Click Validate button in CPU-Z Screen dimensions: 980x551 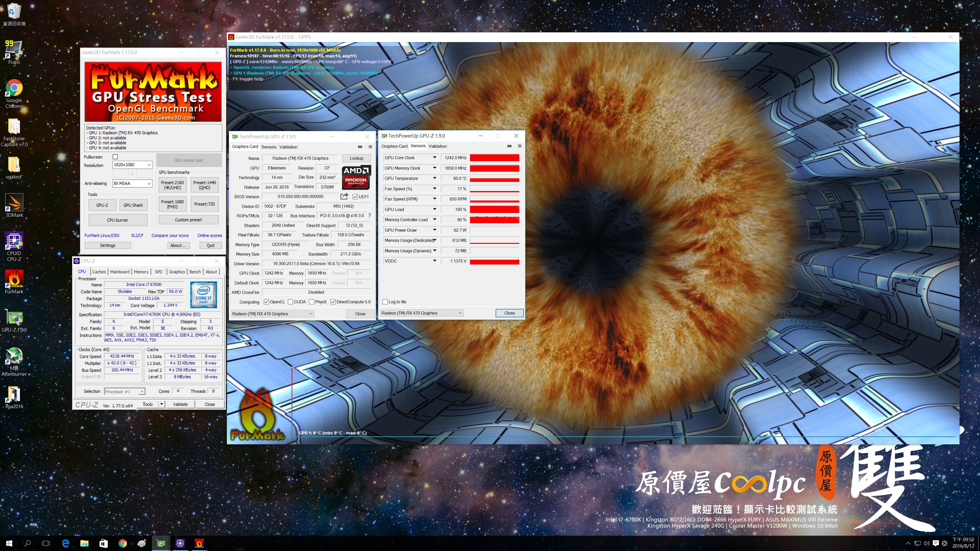tap(180, 404)
